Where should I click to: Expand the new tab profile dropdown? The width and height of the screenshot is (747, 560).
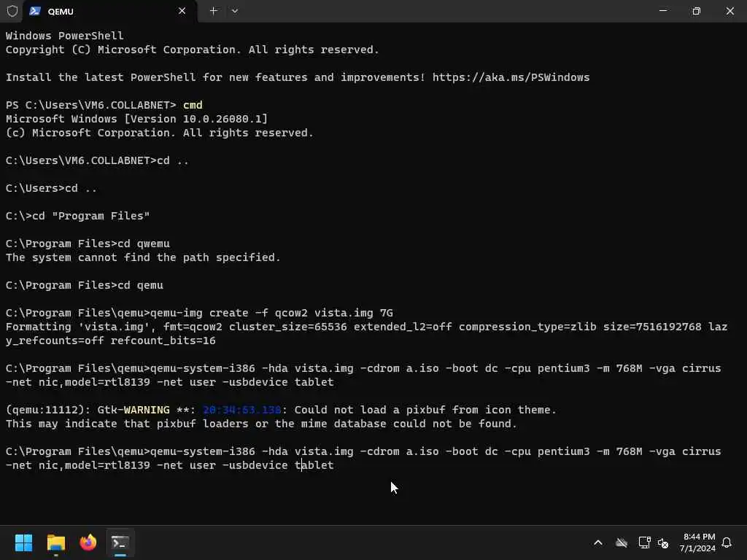point(235,11)
